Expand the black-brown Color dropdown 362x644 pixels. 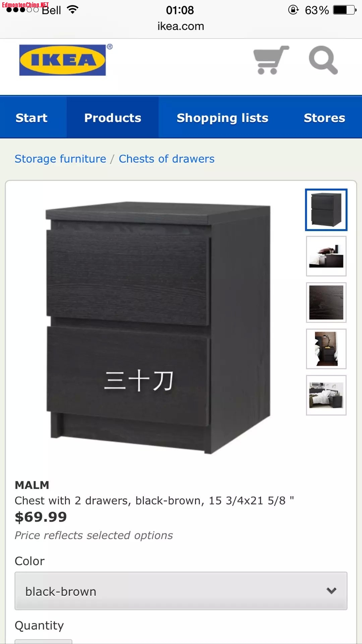[x=181, y=591]
